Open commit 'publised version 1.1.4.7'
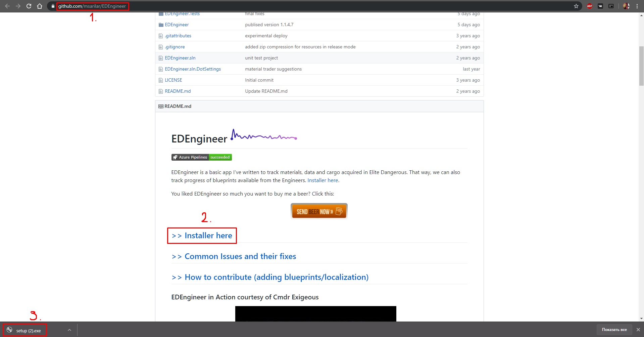This screenshot has height=337, width=644. click(x=269, y=25)
